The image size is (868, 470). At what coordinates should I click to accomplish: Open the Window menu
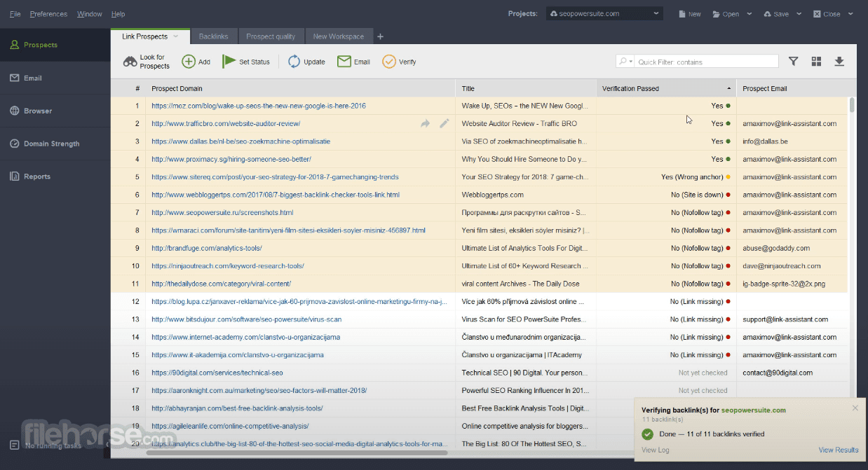tap(89, 14)
